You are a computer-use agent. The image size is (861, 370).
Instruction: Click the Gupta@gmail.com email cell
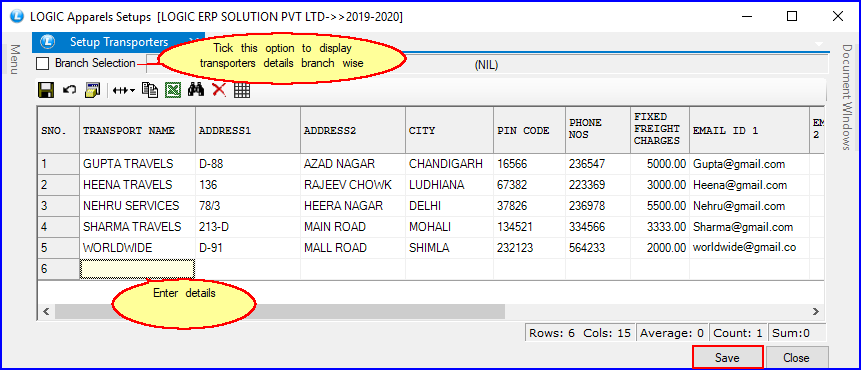[750, 164]
